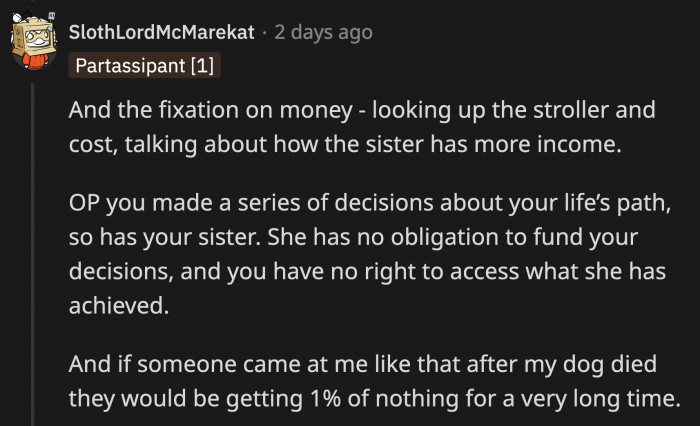The width and height of the screenshot is (700, 426).
Task: Click the word 'OP' starting the second paragraph
Action: (83, 208)
